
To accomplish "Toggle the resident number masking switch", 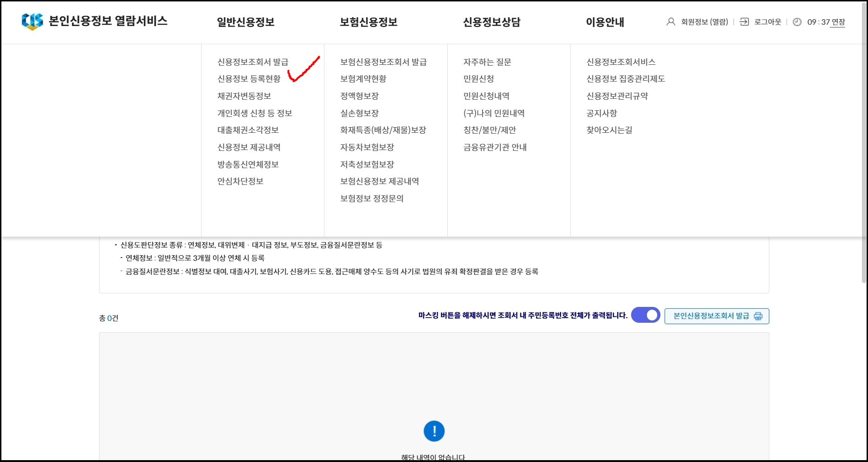I will click(646, 315).
